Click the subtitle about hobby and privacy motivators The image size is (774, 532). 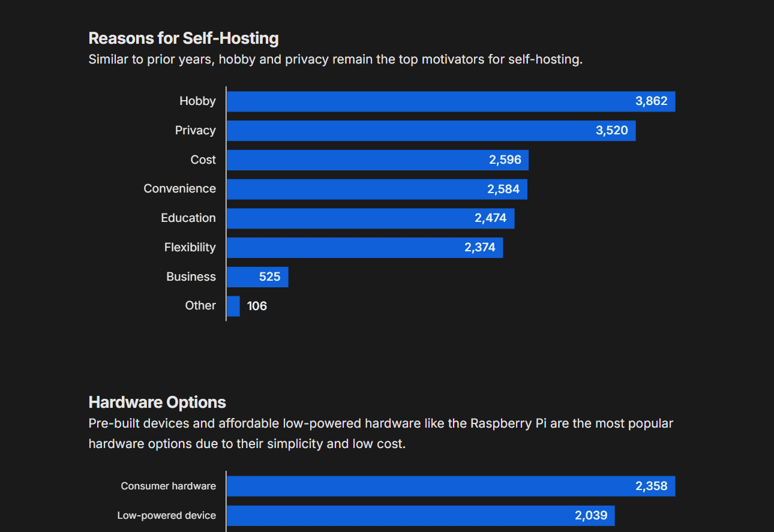point(335,60)
